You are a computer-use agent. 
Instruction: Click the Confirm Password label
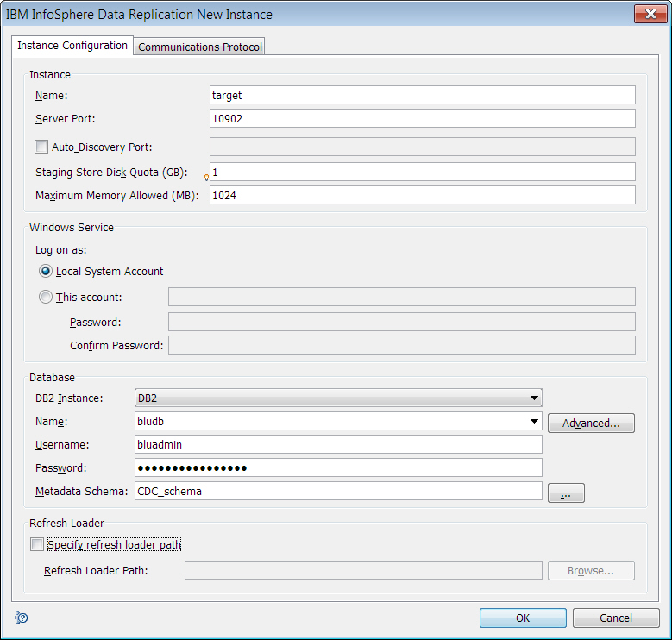(116, 345)
